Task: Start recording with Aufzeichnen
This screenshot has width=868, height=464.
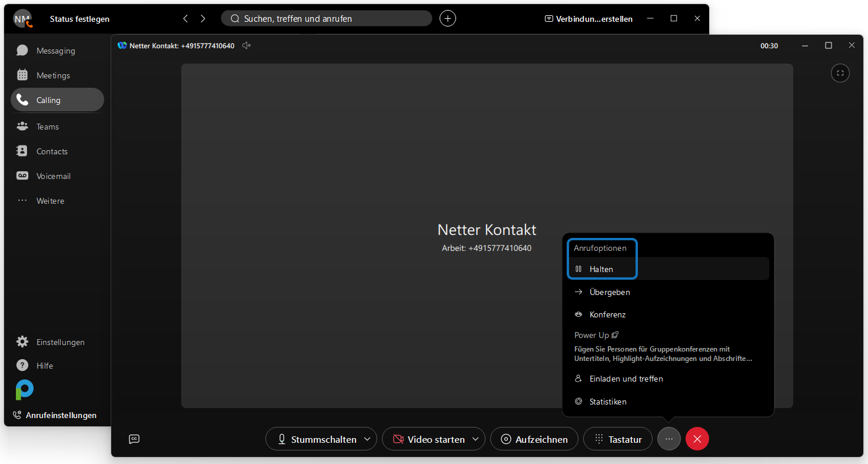Action: coord(534,439)
